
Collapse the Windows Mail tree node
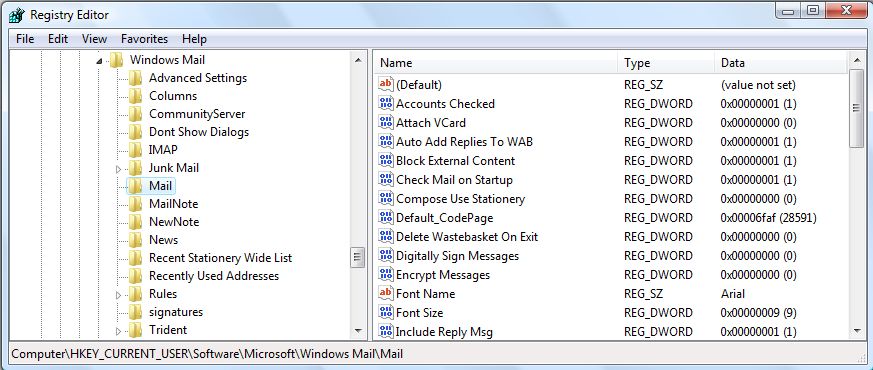pos(99,61)
